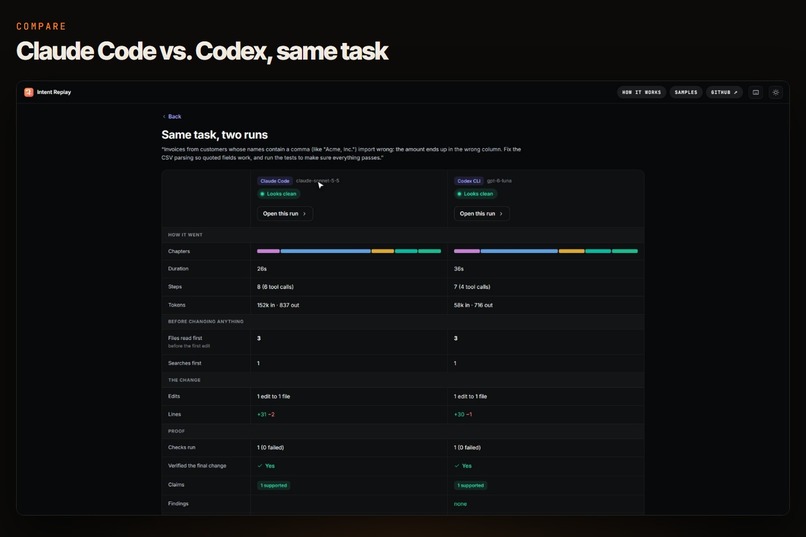
Task: Go back using the Back link
Action: 172,117
